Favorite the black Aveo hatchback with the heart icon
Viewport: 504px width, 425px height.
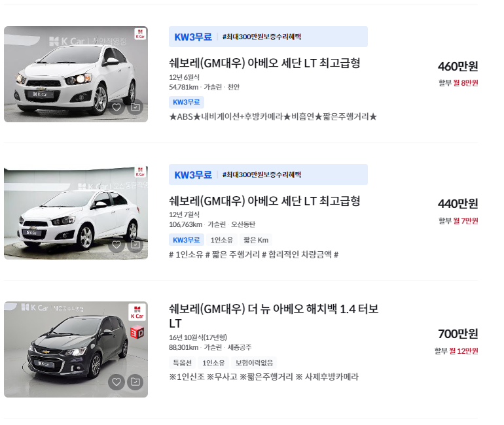pyautogui.click(x=117, y=382)
